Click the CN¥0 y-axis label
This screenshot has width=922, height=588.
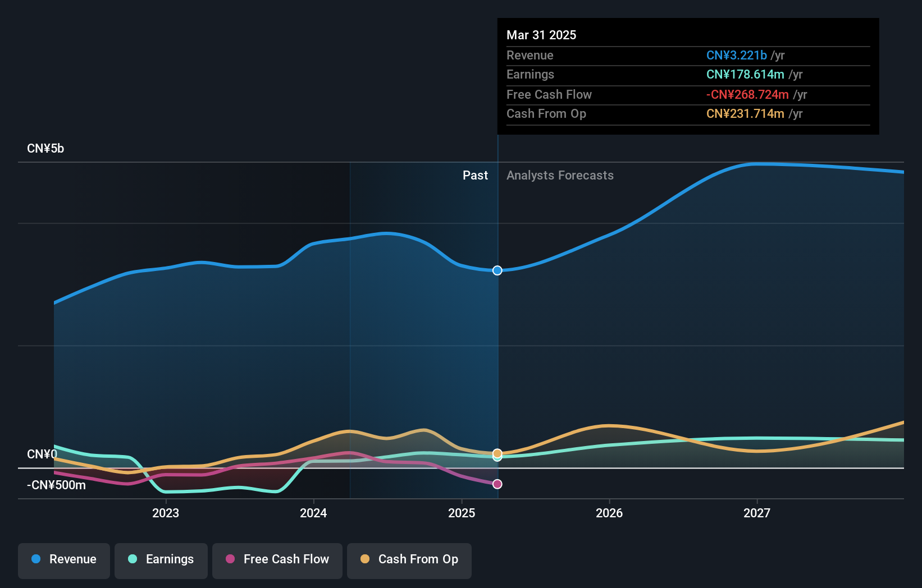42,454
